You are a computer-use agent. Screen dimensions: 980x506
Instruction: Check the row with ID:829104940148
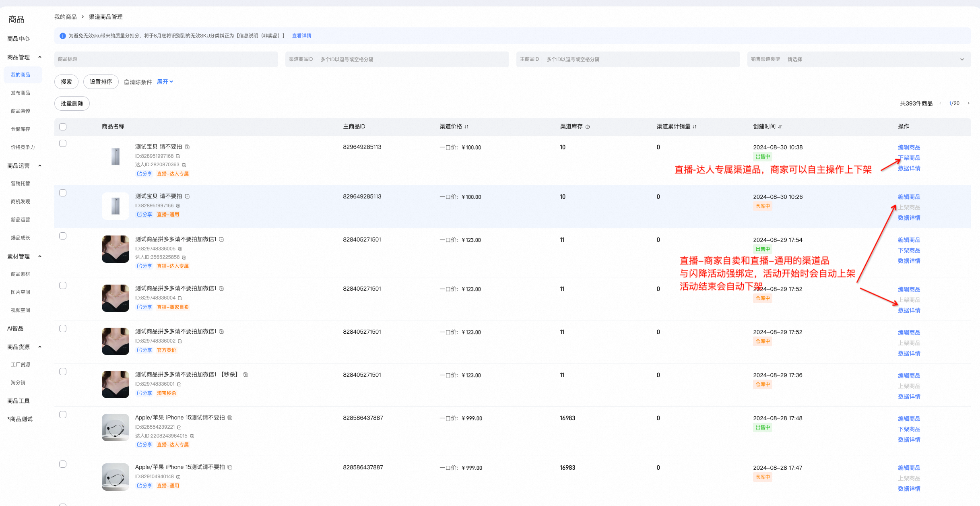coord(63,464)
